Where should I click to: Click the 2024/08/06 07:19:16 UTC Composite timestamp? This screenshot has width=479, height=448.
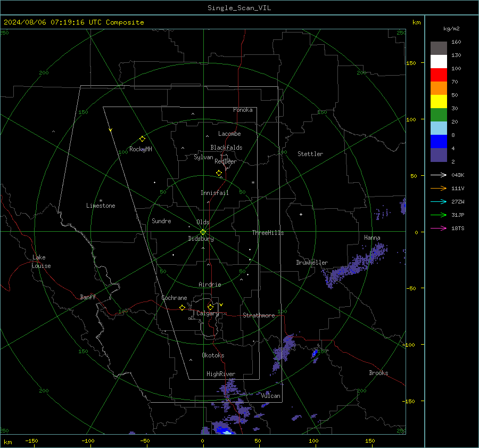click(73, 22)
